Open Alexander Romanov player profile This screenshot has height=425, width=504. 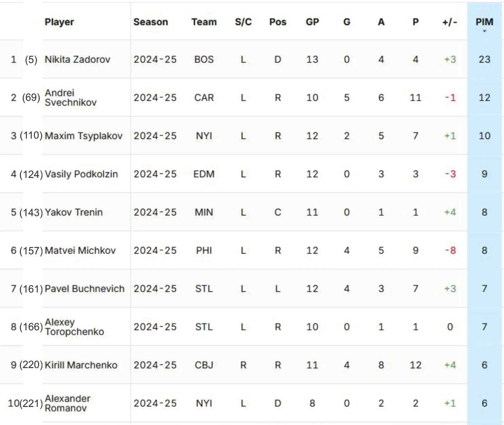point(67,403)
